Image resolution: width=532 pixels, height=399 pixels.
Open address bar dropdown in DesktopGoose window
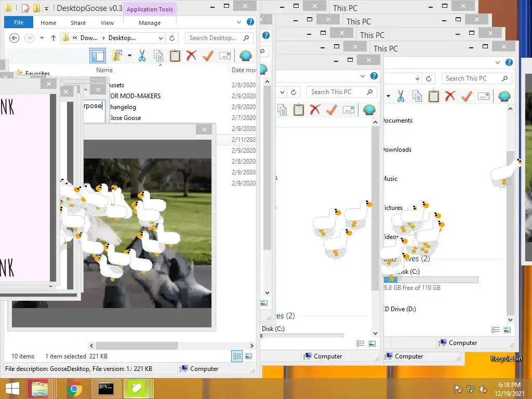coord(161,38)
